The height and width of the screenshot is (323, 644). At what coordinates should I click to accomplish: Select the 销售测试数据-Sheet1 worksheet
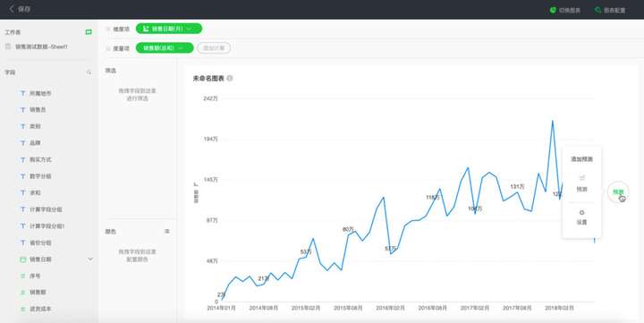41,47
